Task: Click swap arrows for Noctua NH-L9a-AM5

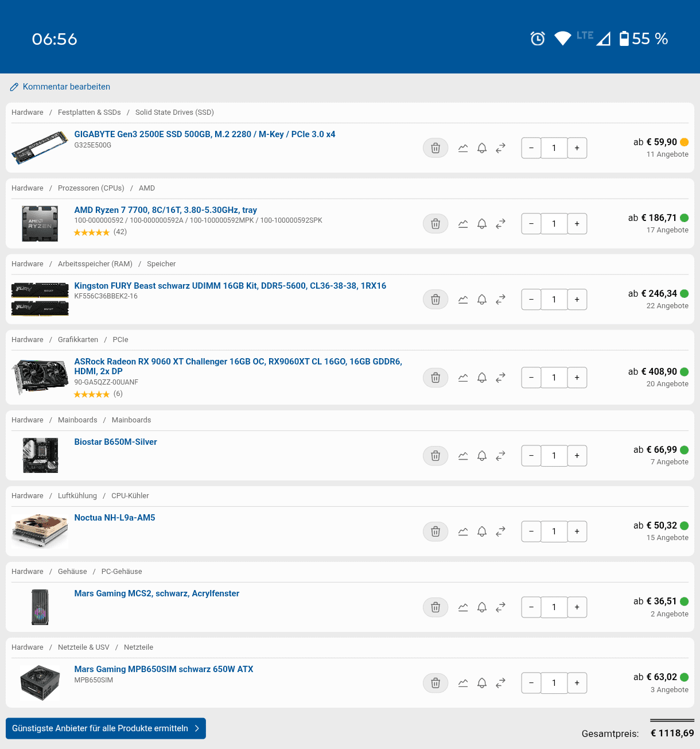Action: [500, 531]
